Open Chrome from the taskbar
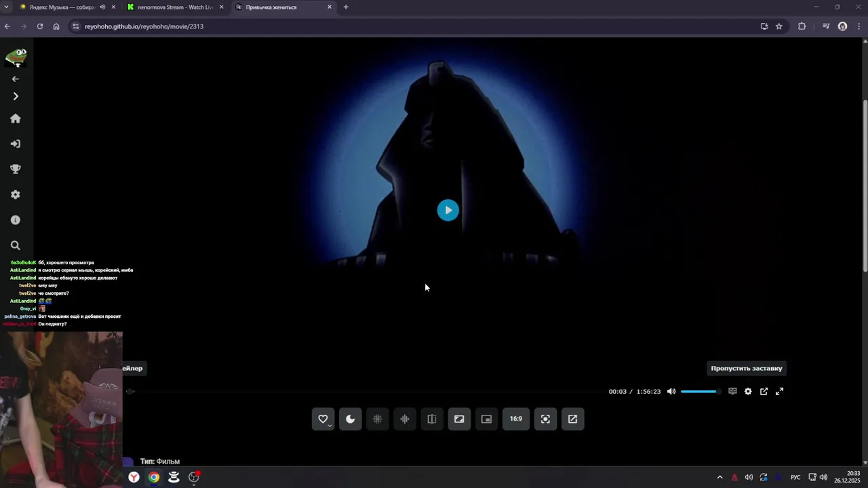This screenshot has width=868, height=488. (154, 477)
